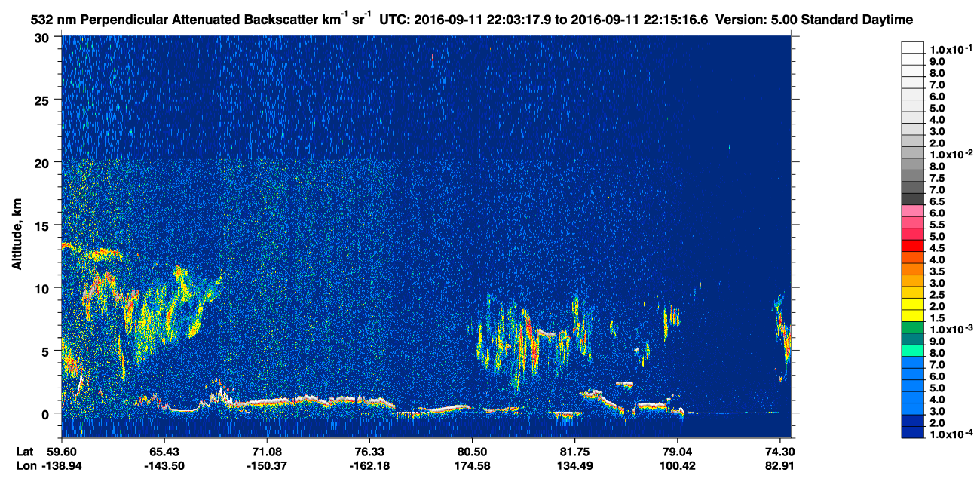Click latitude value 81.75
The width and height of the screenshot is (980, 503).
coord(574,452)
